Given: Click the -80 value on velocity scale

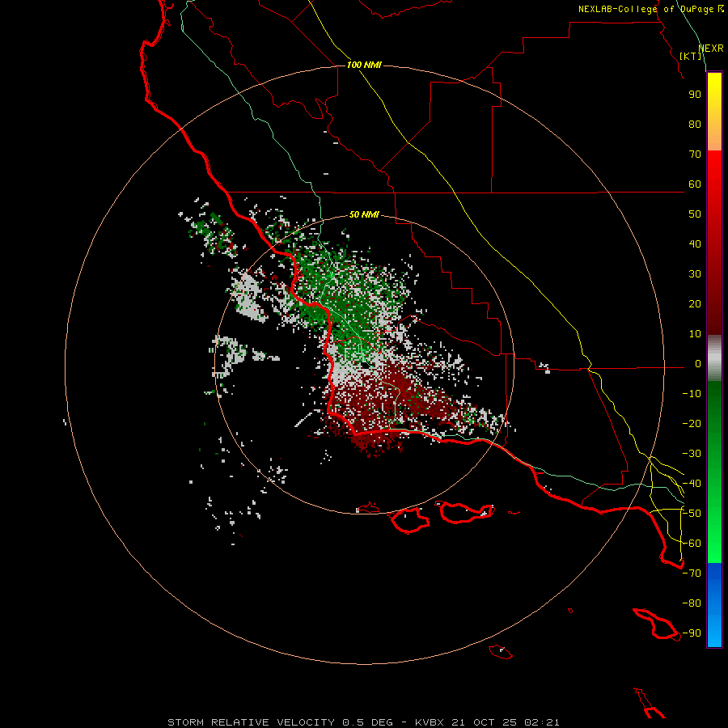Looking at the screenshot, I should pos(692,603).
